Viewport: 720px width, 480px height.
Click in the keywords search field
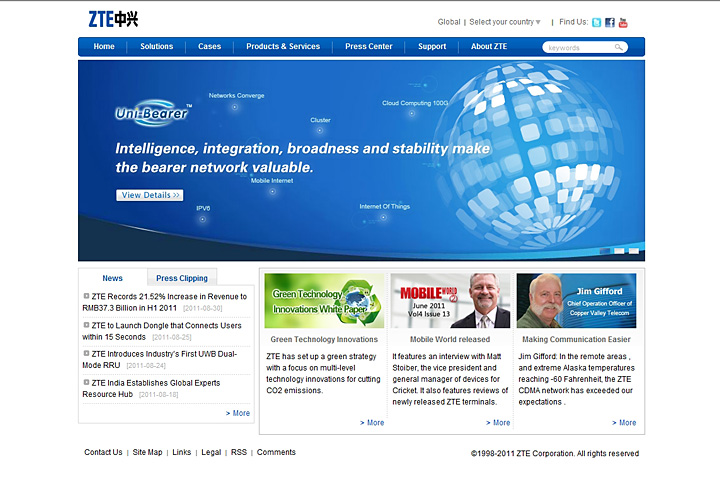coord(578,47)
